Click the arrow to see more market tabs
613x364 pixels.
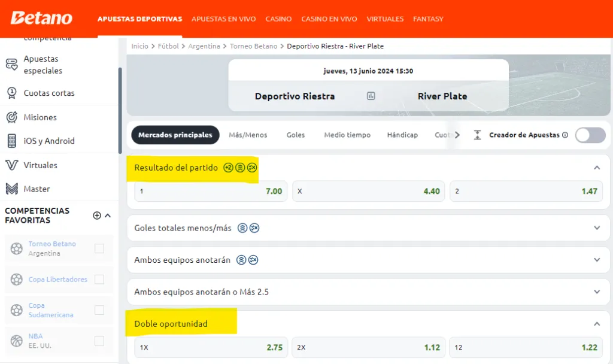457,135
